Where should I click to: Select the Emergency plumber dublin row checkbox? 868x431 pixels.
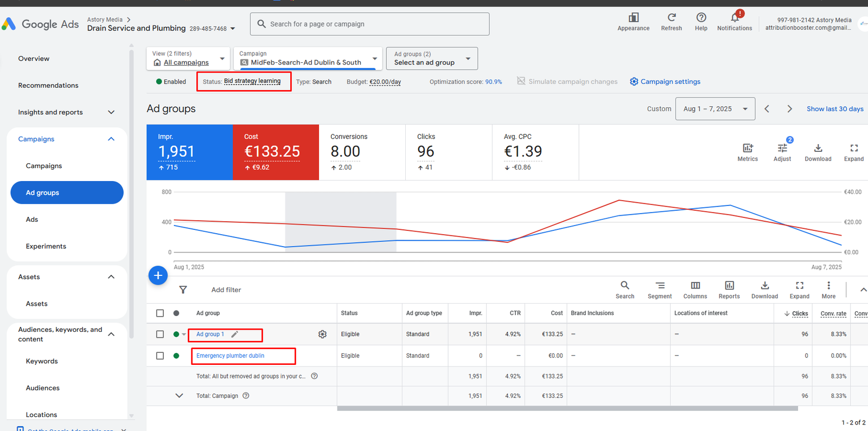[160, 356]
